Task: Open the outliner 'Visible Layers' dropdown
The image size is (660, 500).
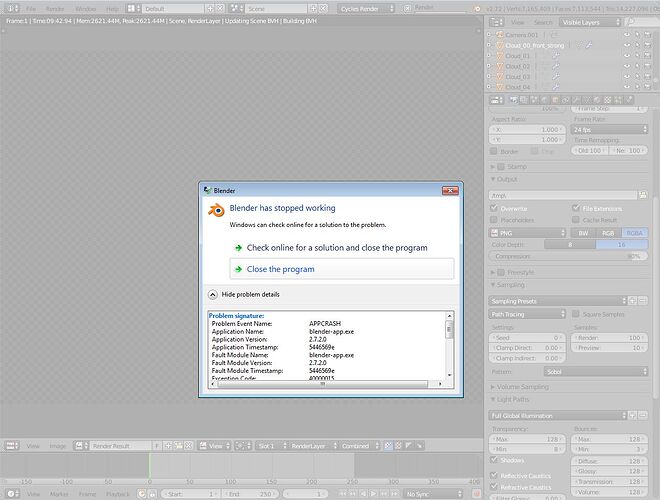Action: (x=590, y=22)
